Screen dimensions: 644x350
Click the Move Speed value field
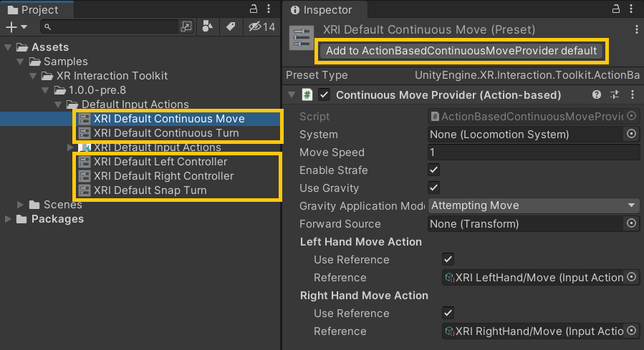pos(534,152)
